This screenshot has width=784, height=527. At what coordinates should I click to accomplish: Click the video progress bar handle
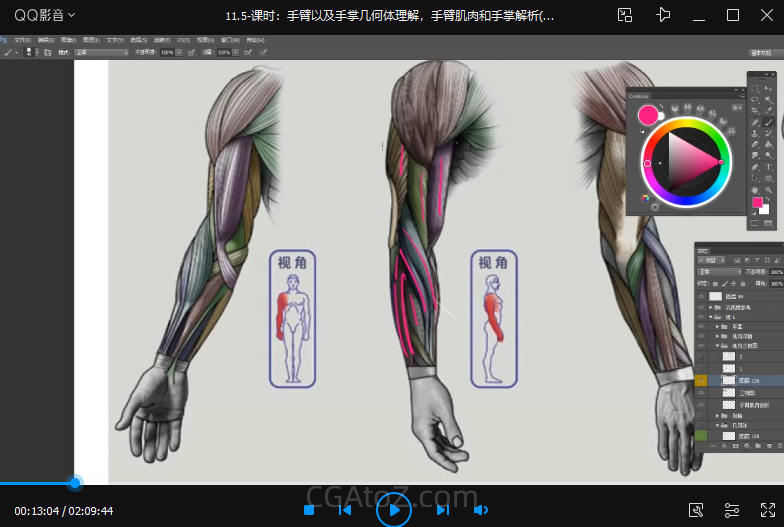click(x=74, y=483)
